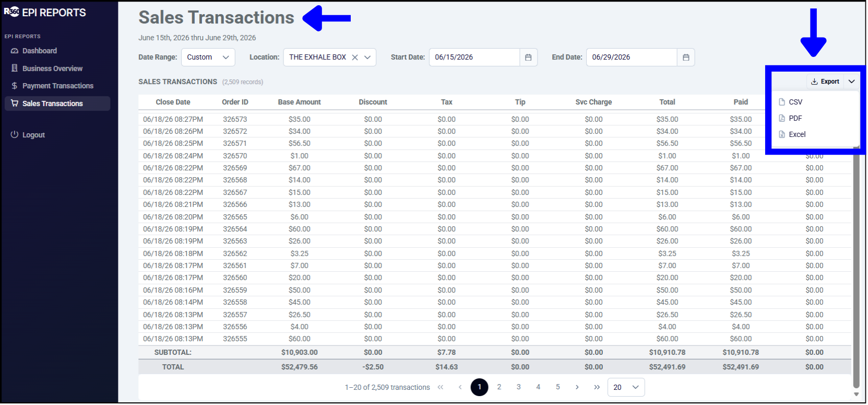Image resolution: width=868 pixels, height=405 pixels.
Task: Click the CSV file icon
Action: pos(782,102)
